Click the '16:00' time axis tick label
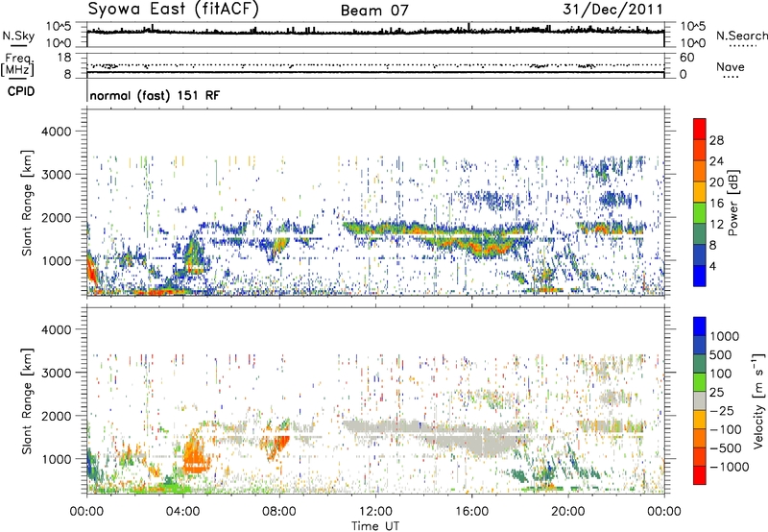Image resolution: width=768 pixels, height=532 pixels. [471, 512]
